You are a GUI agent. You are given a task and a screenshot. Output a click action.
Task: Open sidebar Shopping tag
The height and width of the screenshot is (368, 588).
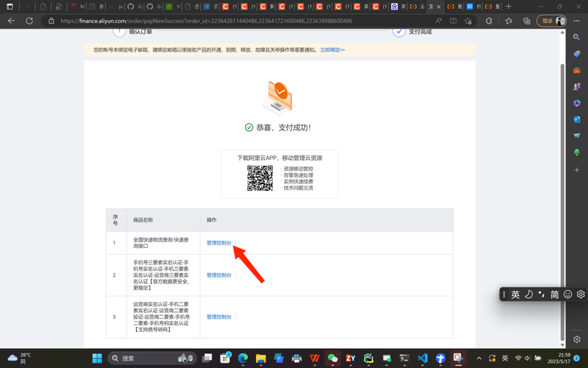click(576, 54)
